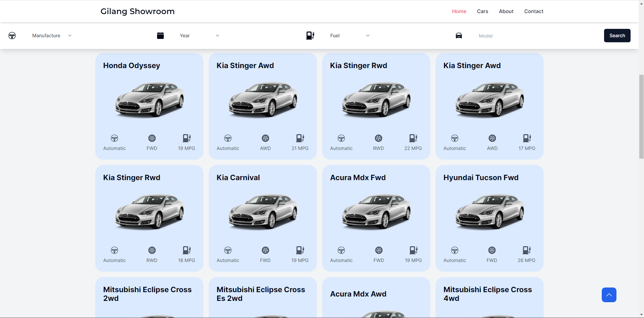Click steering wheel icon on 22 MPG Stinger Rwd card

341,138
